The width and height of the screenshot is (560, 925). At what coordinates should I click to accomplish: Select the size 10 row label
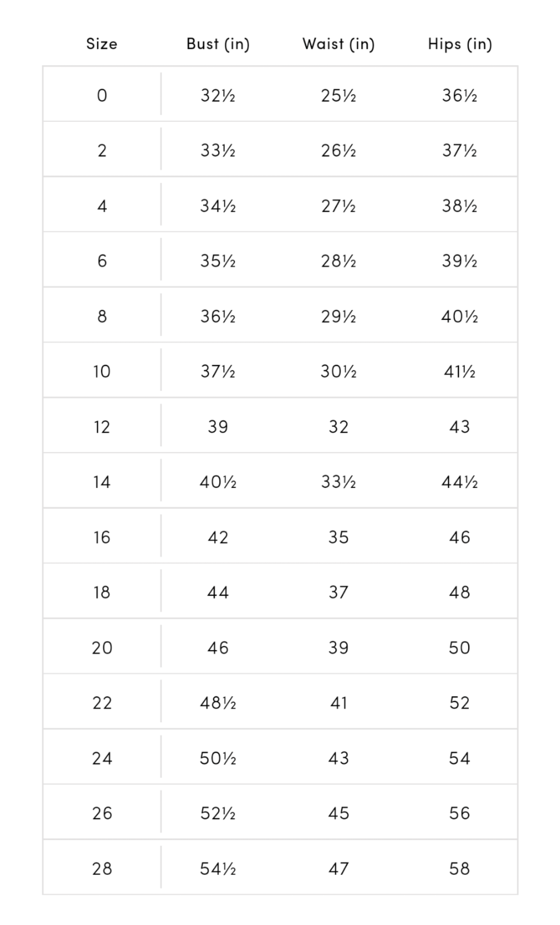click(x=102, y=371)
